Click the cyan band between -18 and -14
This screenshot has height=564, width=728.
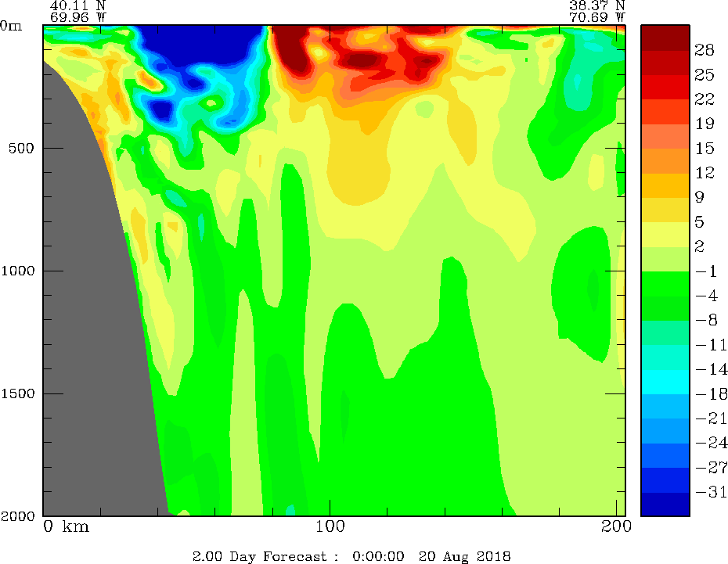tap(665, 381)
